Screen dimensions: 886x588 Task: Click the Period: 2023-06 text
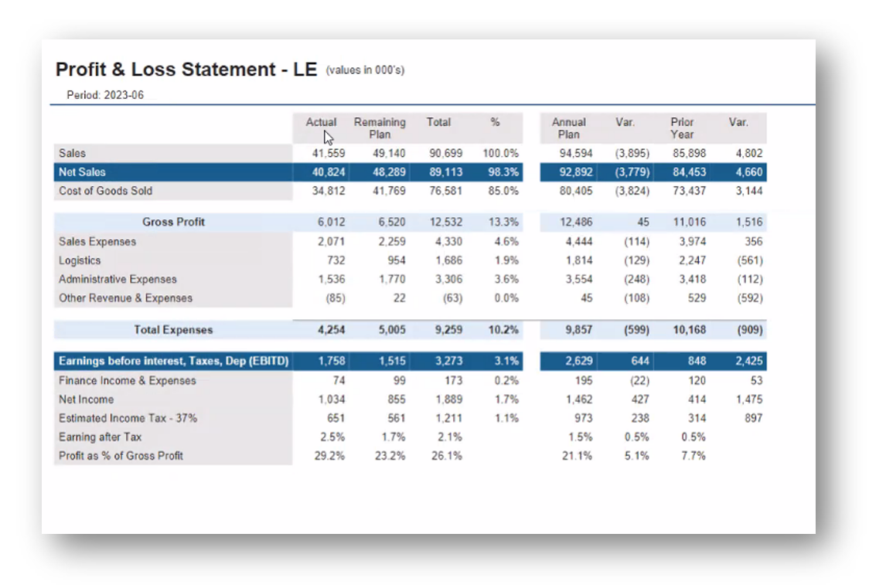[x=105, y=95]
